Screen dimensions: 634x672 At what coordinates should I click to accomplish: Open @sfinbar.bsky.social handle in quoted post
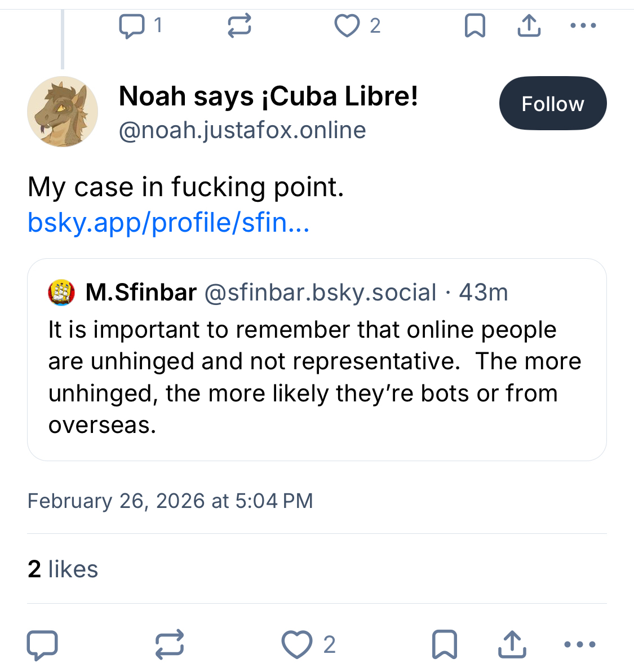click(320, 293)
